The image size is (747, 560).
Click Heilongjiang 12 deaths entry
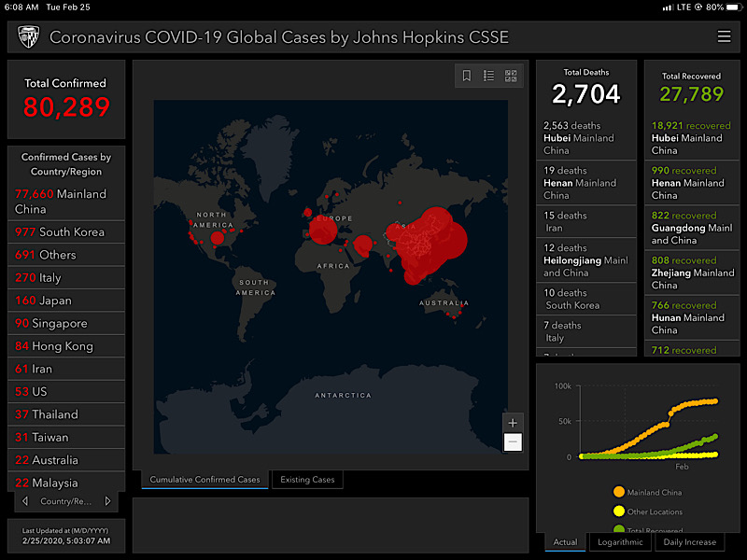tap(586, 260)
